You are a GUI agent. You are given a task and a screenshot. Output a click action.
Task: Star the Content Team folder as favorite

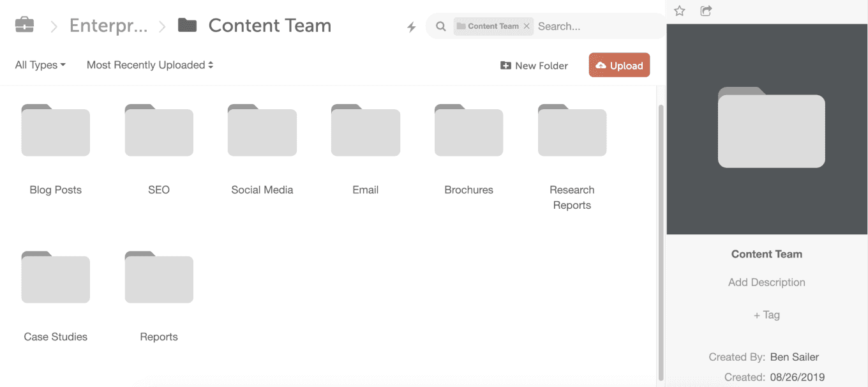pyautogui.click(x=679, y=11)
